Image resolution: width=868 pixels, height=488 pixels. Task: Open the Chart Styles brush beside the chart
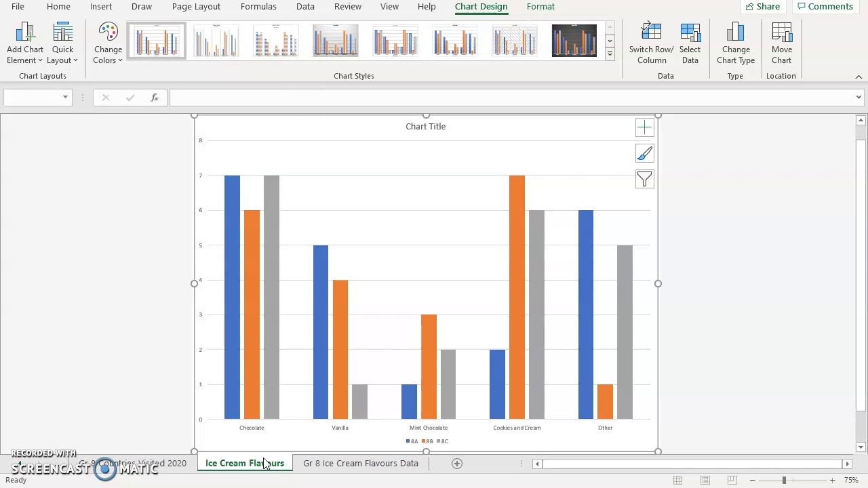pos(644,153)
